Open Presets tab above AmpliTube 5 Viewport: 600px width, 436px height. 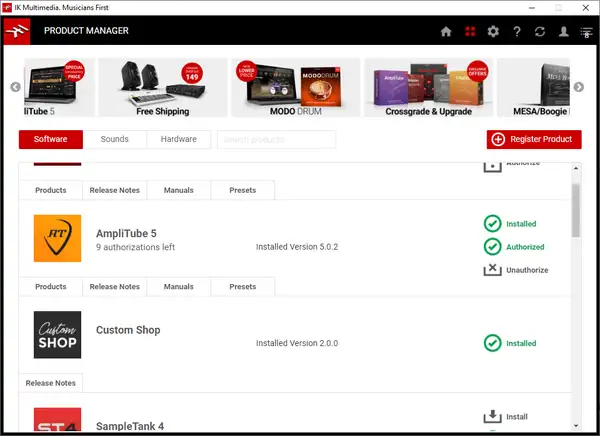(243, 190)
